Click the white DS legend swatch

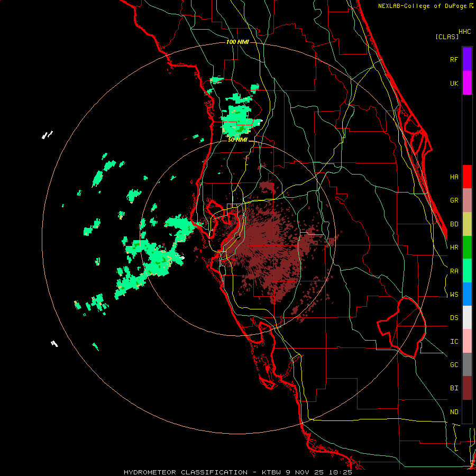[x=467, y=317]
